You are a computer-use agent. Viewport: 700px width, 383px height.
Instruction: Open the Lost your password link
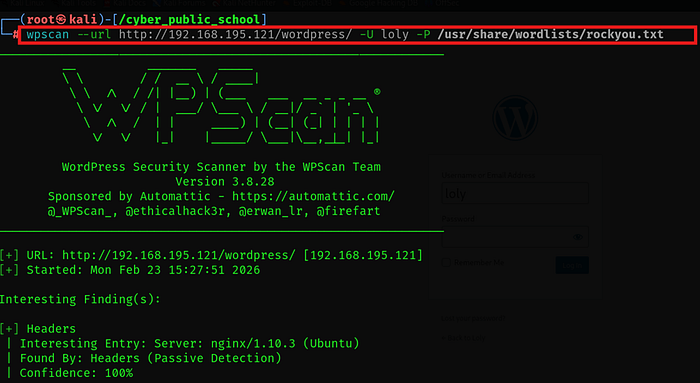[x=473, y=318]
